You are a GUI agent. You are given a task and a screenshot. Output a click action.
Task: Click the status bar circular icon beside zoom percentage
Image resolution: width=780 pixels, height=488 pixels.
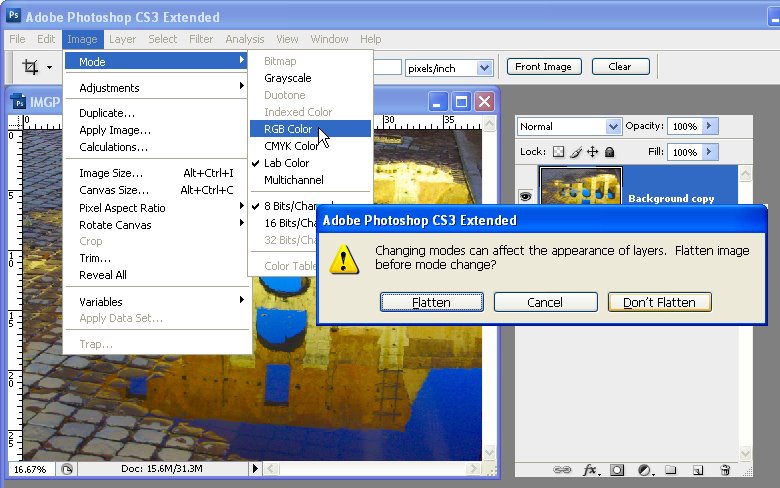point(67,469)
